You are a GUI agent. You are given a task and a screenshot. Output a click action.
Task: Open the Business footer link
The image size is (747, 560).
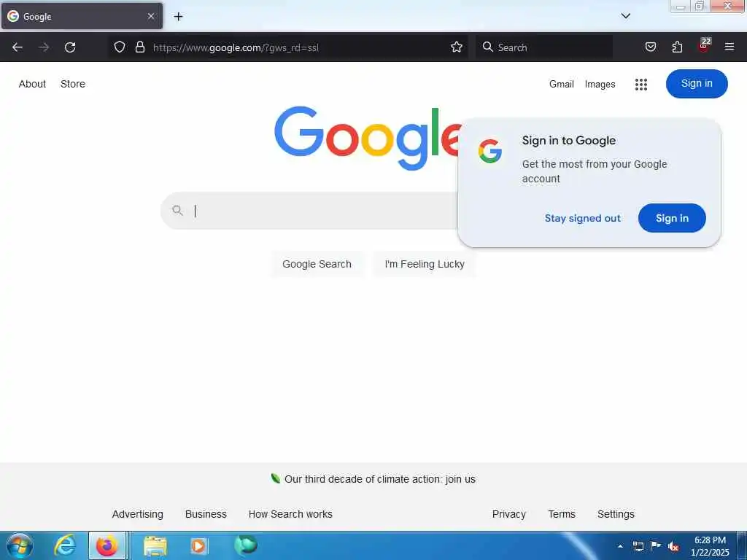point(206,514)
